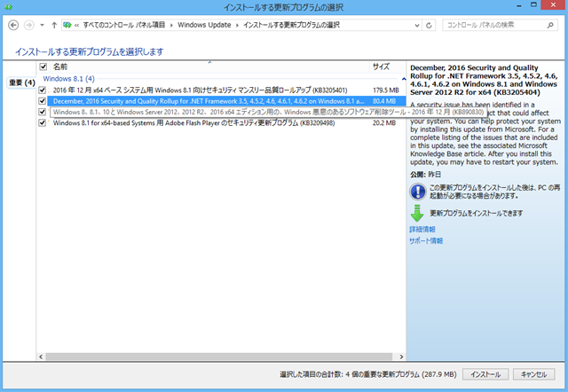Select インストールする更新プログラムの選択 breadcrumb

pos(291,25)
